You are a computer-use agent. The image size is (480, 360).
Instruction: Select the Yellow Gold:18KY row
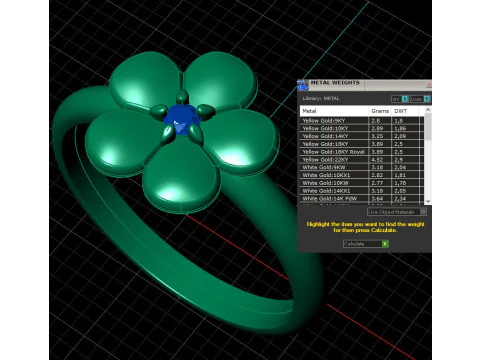[x=362, y=144]
